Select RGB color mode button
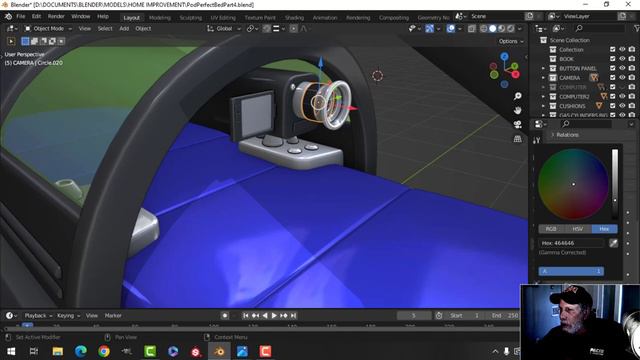 (x=551, y=229)
